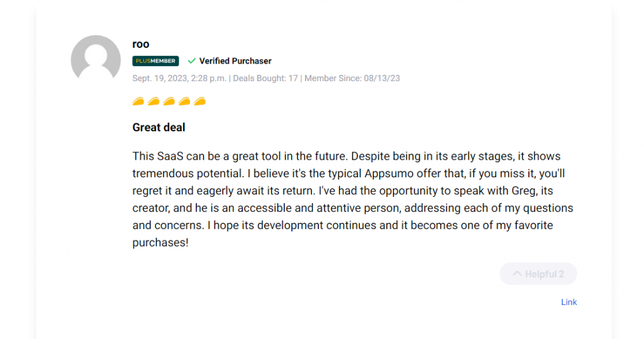Screen dimensions: 644x339
Task: Click the "Deals Bought: 17" text
Action: click(265, 79)
